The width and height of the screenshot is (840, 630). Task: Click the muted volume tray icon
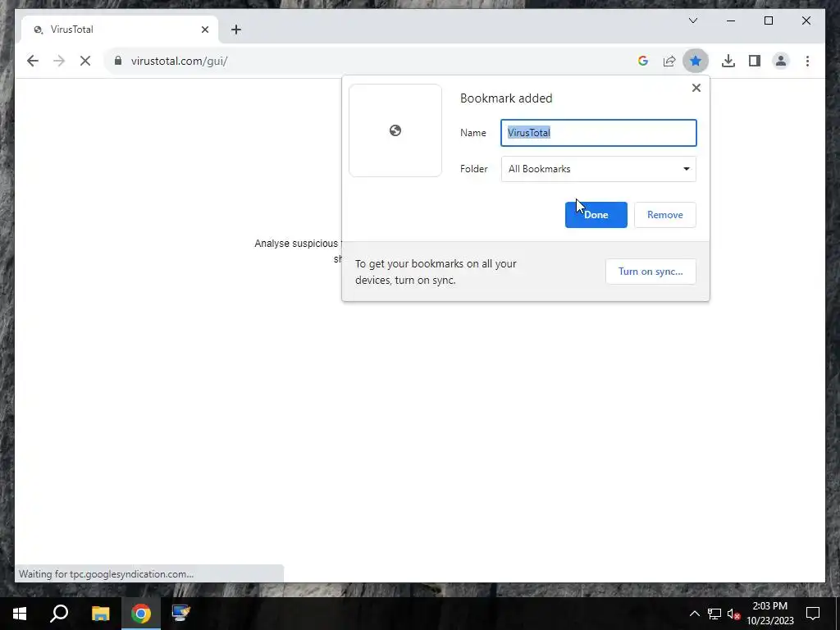(x=734, y=614)
